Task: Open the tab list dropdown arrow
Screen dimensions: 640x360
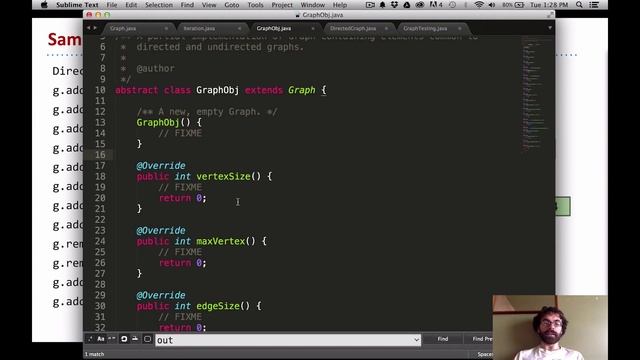Action: click(550, 28)
